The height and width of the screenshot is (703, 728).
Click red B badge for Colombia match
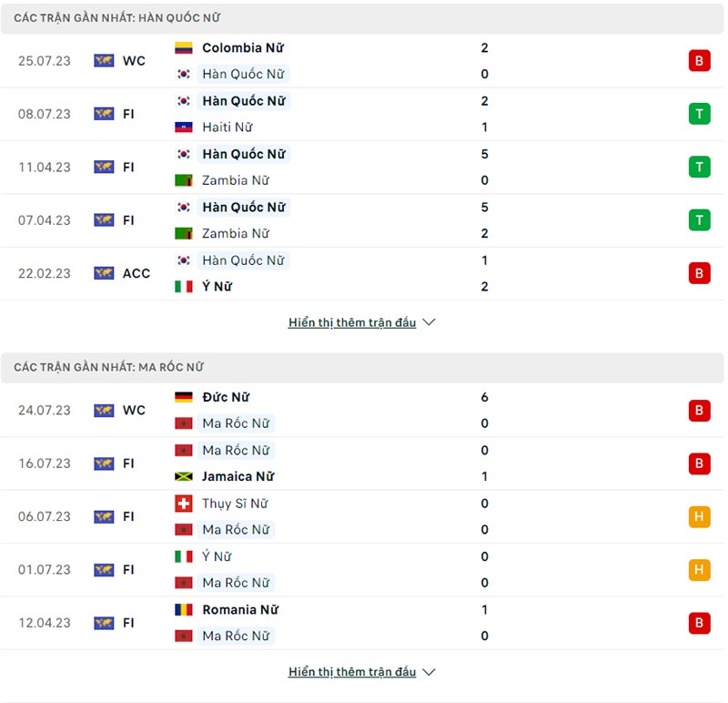tap(699, 61)
